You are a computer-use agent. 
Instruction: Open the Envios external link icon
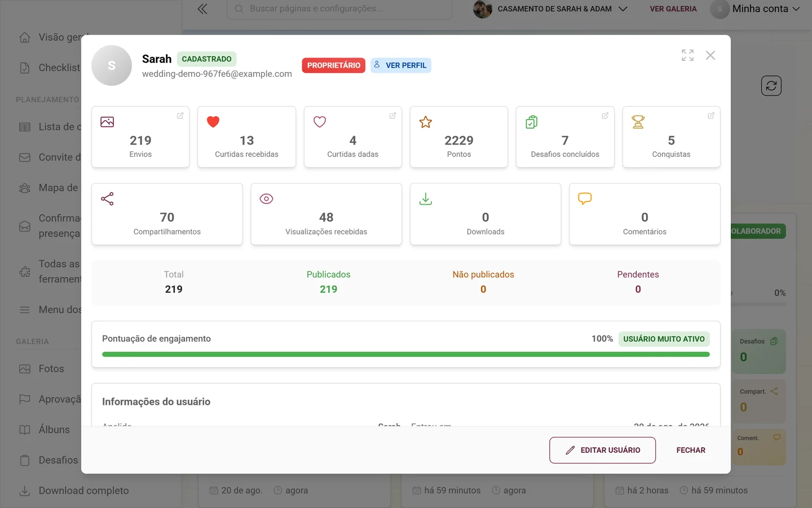180,116
